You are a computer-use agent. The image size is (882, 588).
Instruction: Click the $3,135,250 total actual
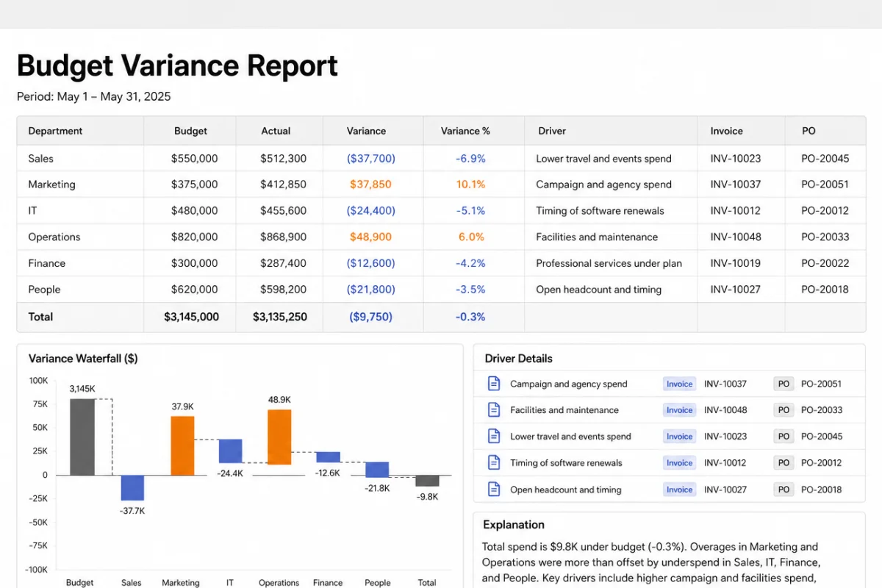(x=280, y=317)
